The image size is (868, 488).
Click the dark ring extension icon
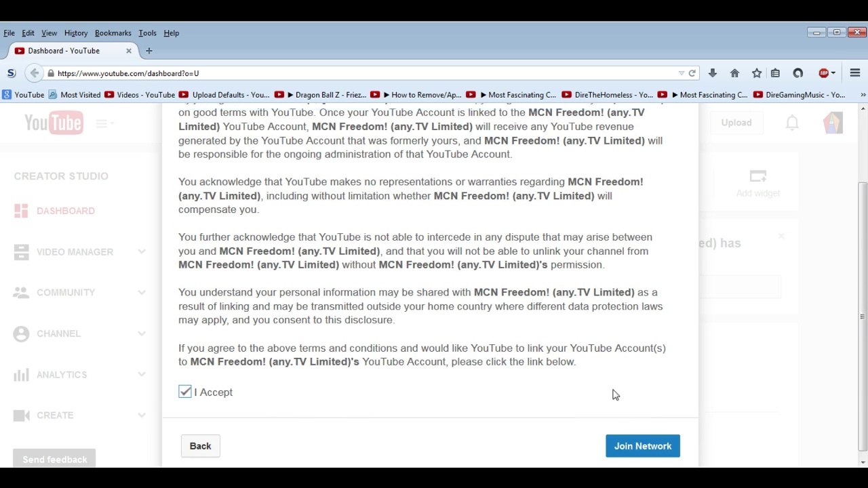coord(798,73)
